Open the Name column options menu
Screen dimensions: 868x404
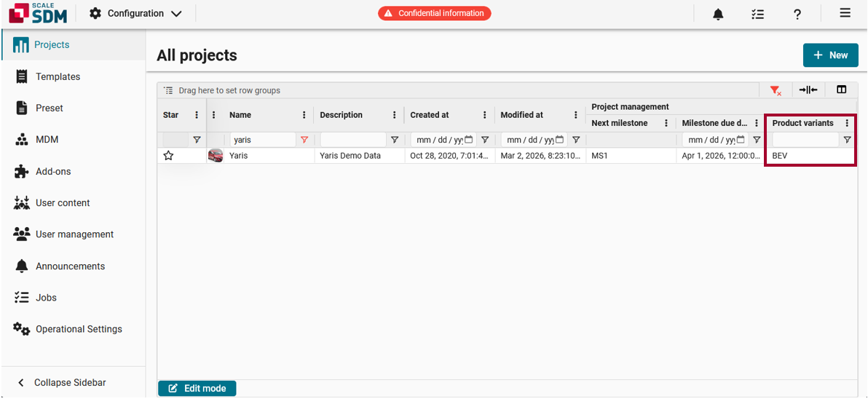pyautogui.click(x=304, y=115)
